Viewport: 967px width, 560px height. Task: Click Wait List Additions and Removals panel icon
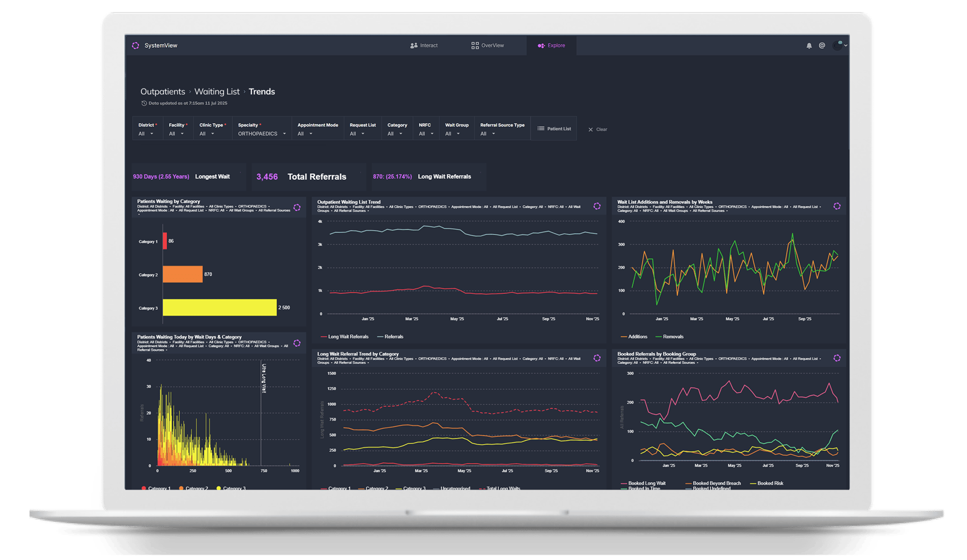837,206
